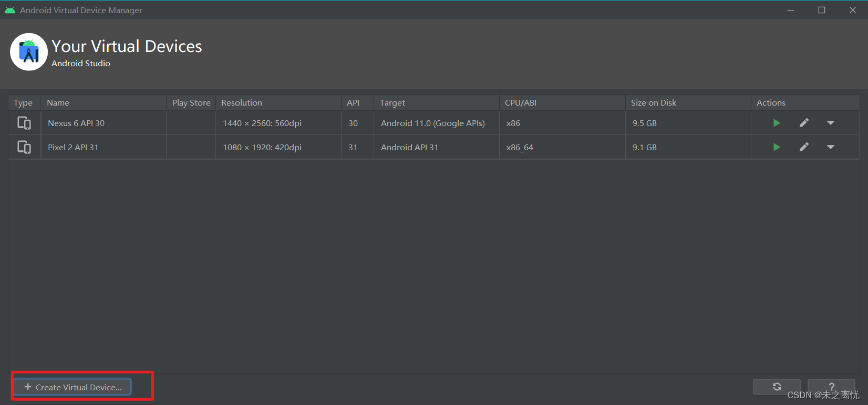868x405 pixels.
Task: Click API level 30 cell
Action: 357,123
